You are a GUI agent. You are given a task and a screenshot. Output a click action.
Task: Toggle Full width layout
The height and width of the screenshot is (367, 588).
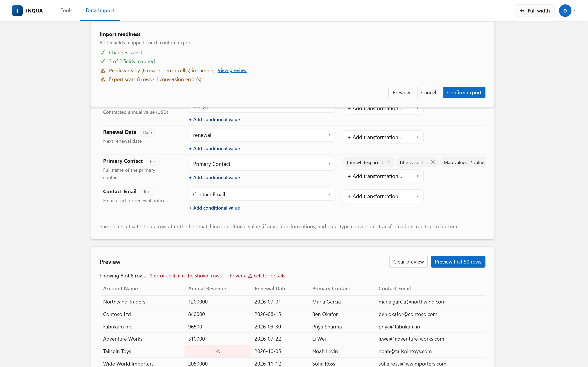[x=535, y=11]
